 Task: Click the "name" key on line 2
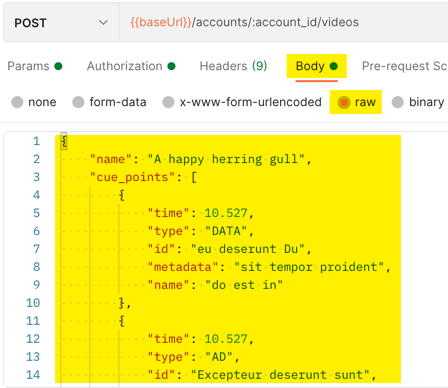click(111, 159)
